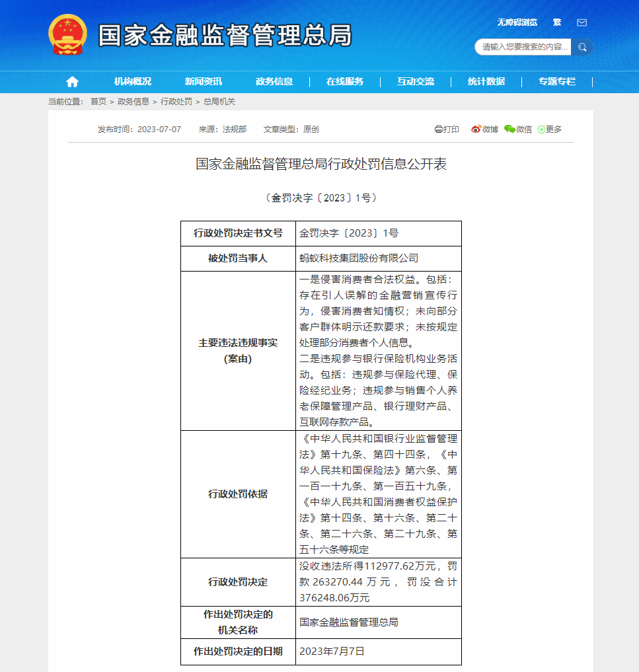Open 统计数据 menu

pos(486,81)
